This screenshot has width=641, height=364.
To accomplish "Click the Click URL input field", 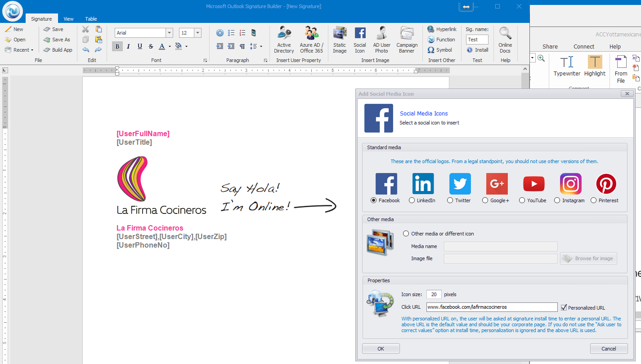I will (x=492, y=307).
